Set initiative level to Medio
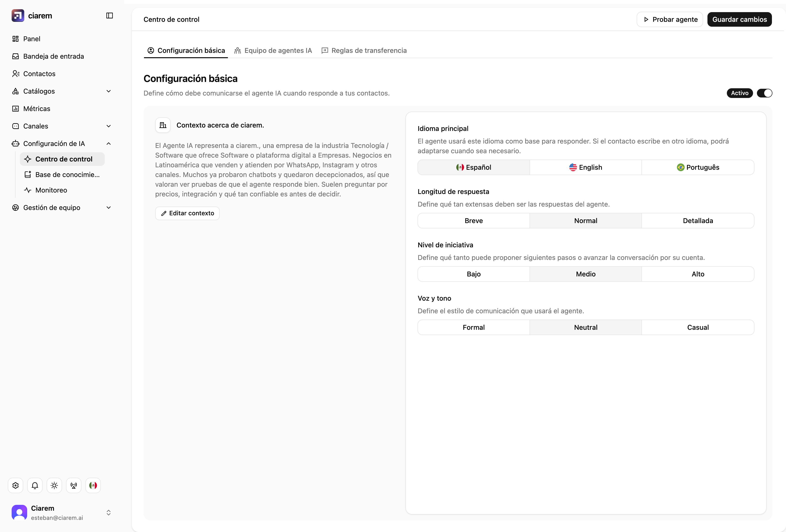This screenshot has height=532, width=786. pos(585,274)
